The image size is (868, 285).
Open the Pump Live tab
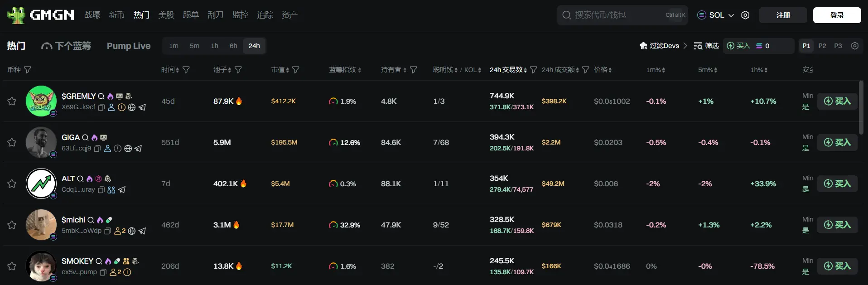129,46
